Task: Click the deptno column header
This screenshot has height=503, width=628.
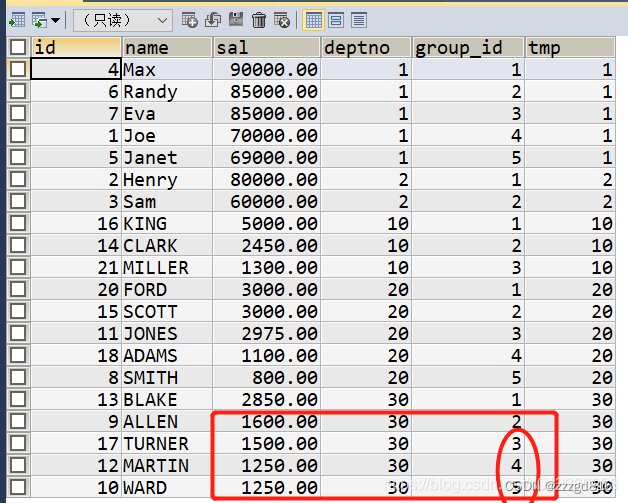Action: tap(367, 47)
